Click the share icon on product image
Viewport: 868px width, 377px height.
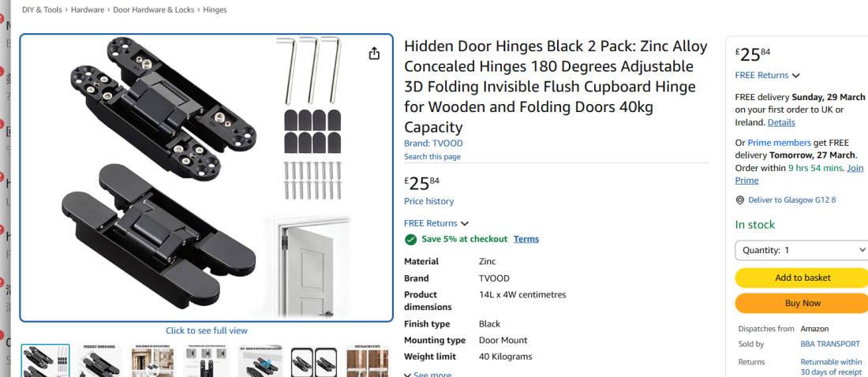pos(374,54)
